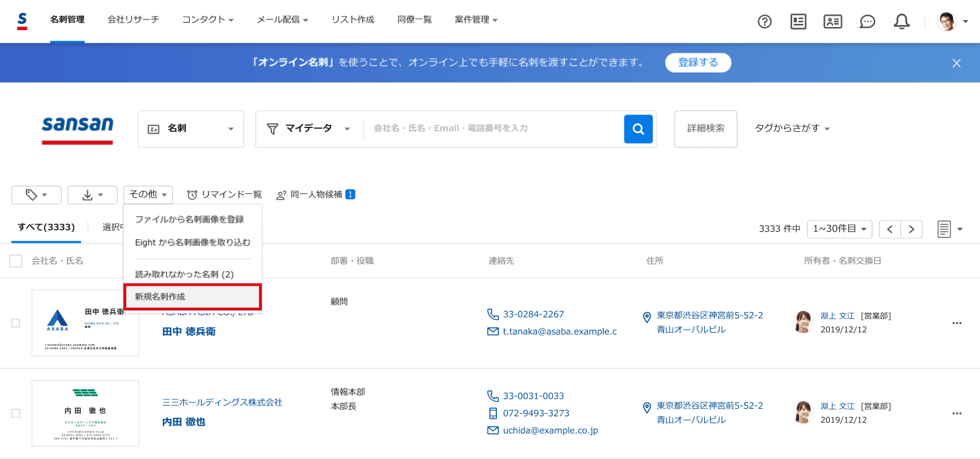Image resolution: width=980 pixels, height=459 pixels.
Task: Go to 同僚一覧
Action: click(415, 20)
